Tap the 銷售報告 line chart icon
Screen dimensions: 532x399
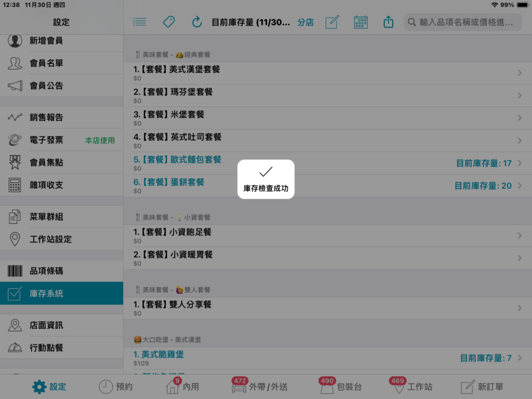tap(15, 117)
